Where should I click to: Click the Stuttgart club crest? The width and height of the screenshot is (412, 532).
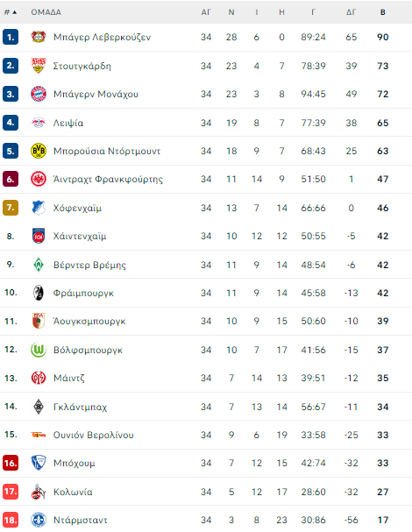pos(39,66)
